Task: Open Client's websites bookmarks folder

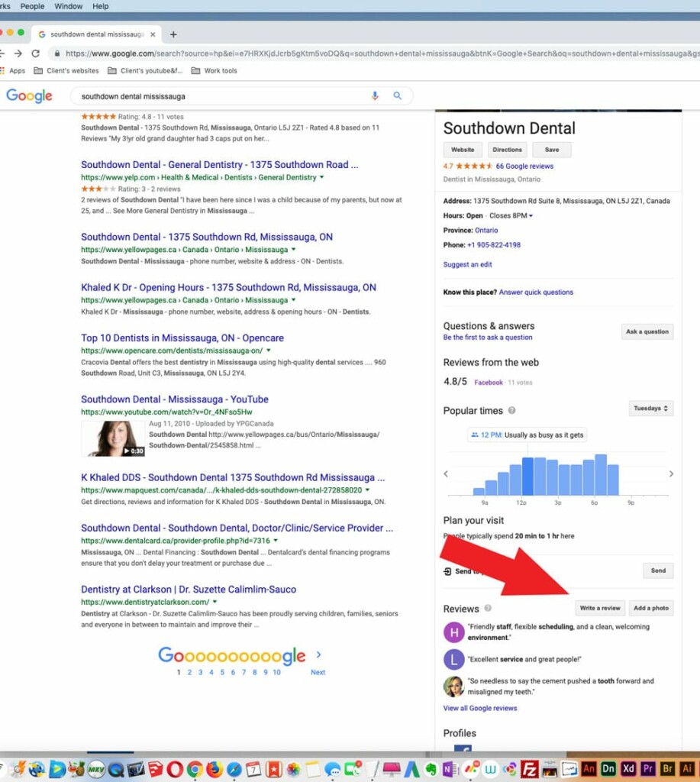Action: (66, 70)
